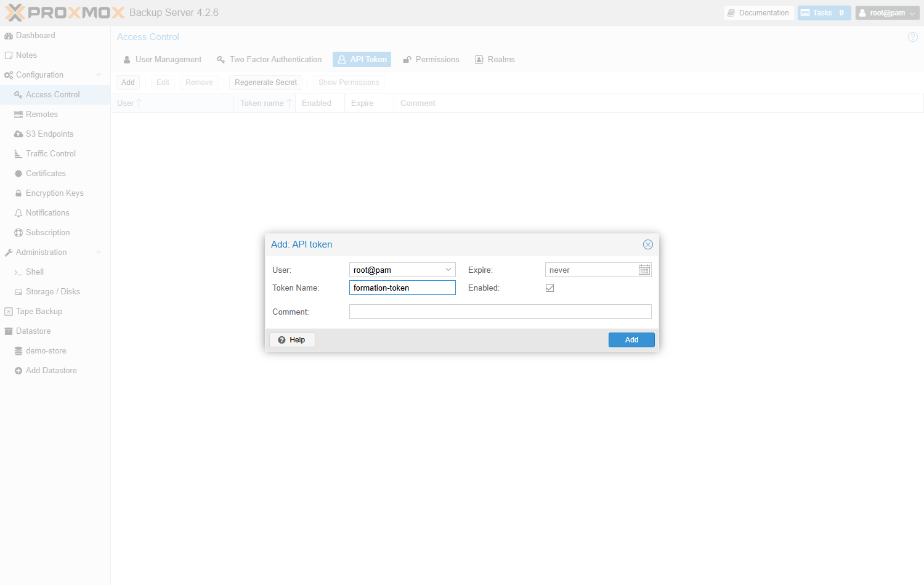Open the Documentation link
924x585 pixels.
pos(759,13)
